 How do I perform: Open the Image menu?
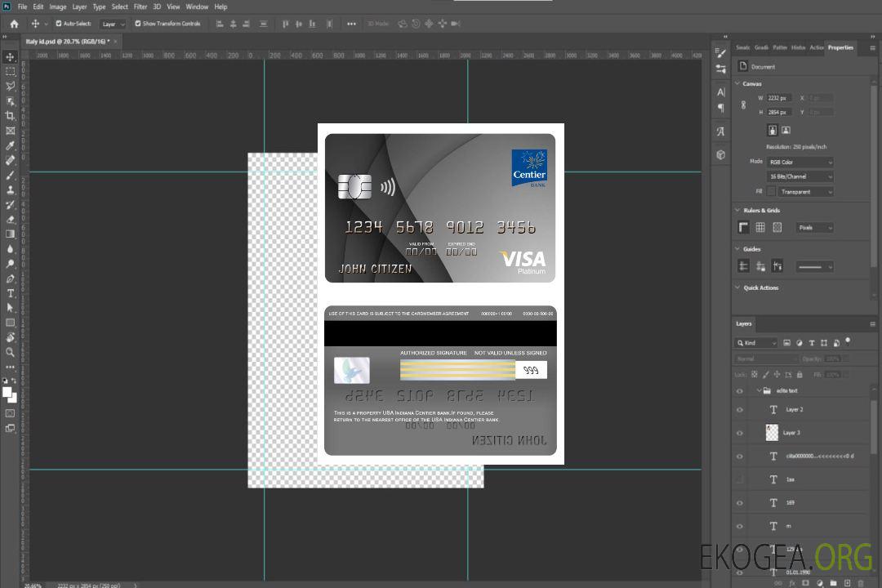(58, 7)
